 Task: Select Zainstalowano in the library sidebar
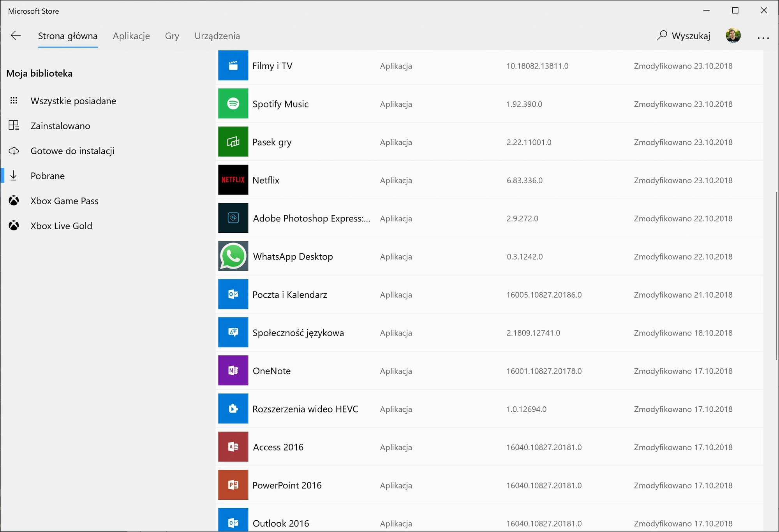coord(60,126)
